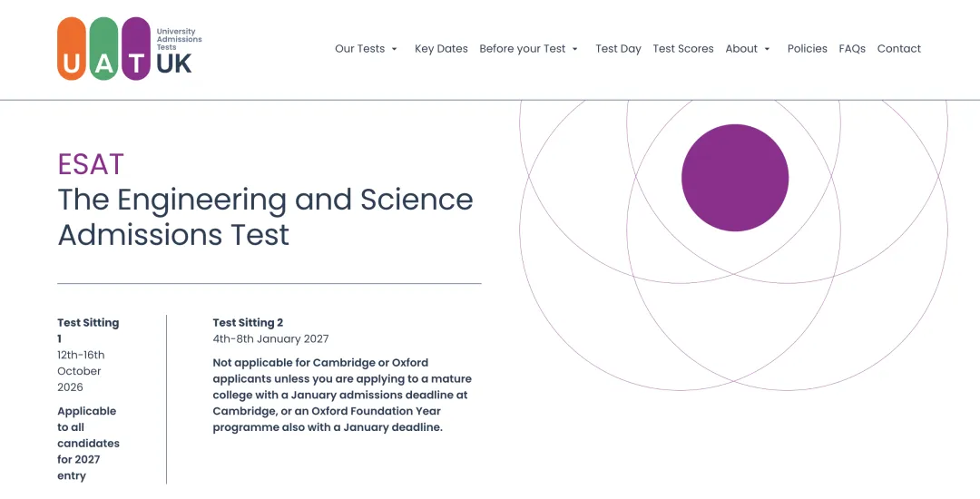Viewport: 980px width, 499px height.
Task: Click the large purple circle graphic
Action: (735, 178)
